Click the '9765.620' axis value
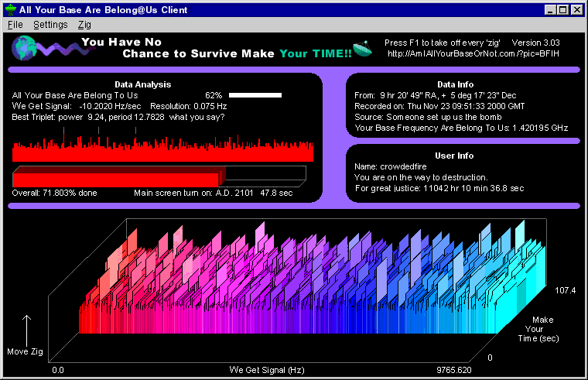This screenshot has width=588, height=380. (453, 370)
